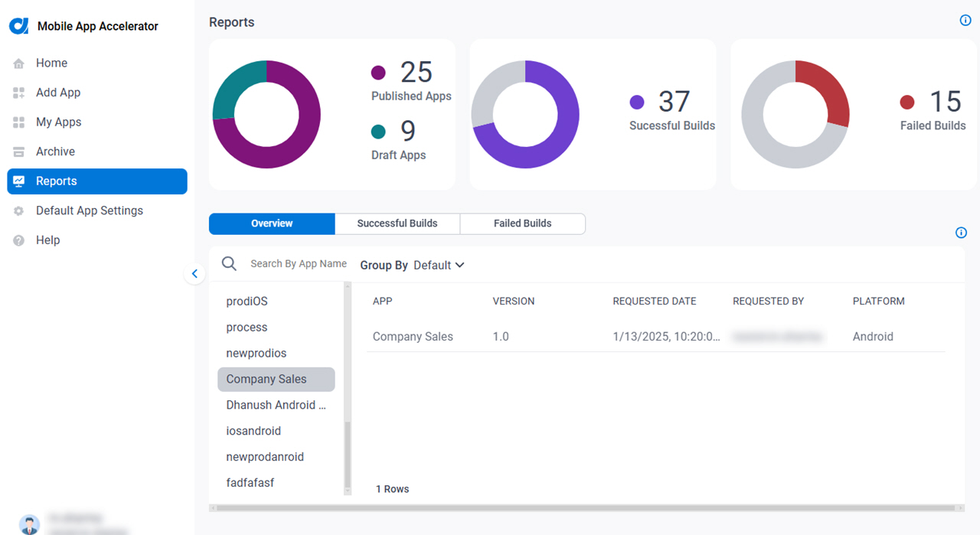Select newprodios in the app list
980x535 pixels.
[276, 354]
